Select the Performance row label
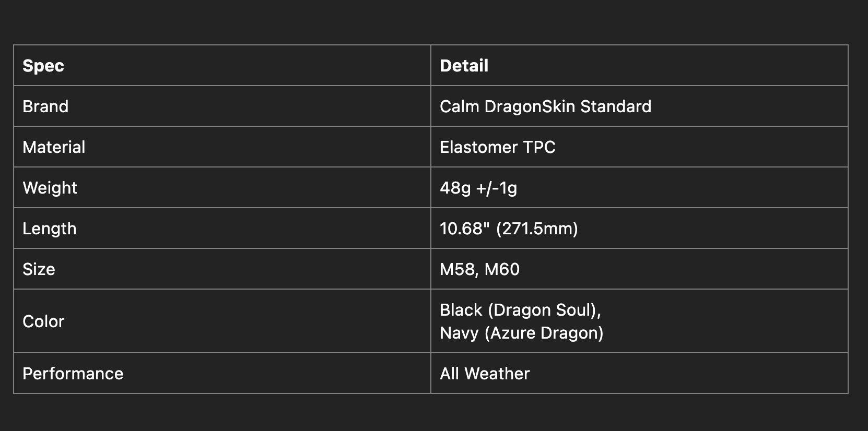Viewport: 868px width, 431px height. [x=73, y=374]
